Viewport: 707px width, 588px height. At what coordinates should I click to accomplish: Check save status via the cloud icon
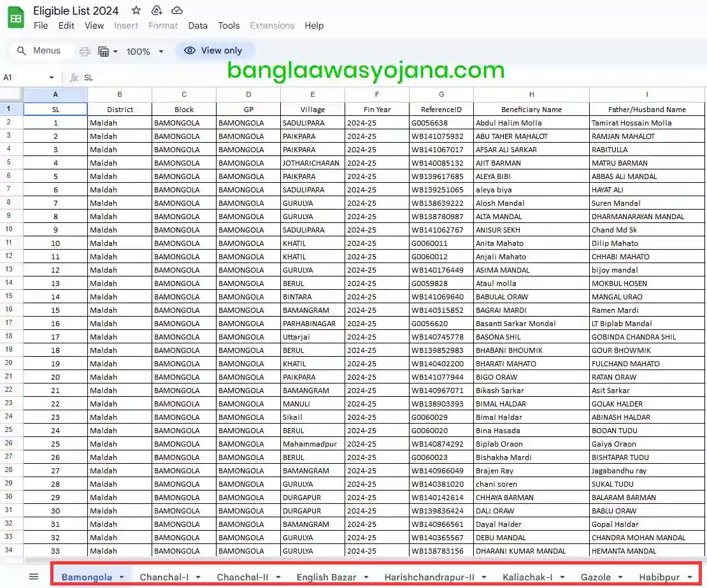coord(177,10)
